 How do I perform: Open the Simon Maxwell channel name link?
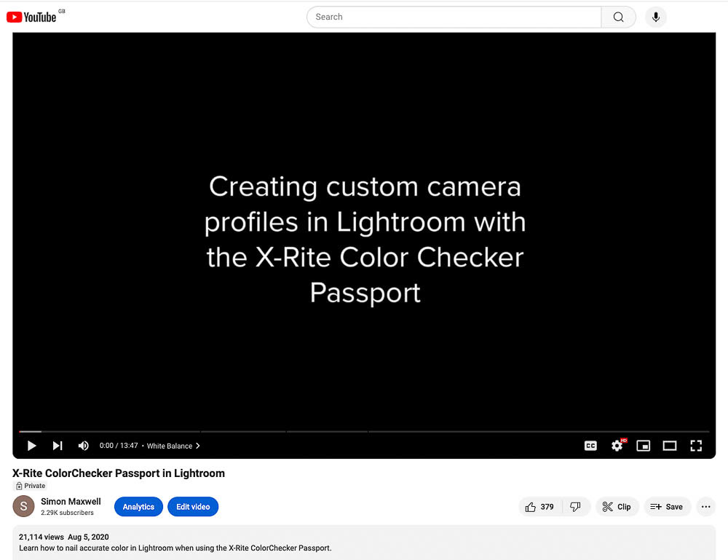71,502
